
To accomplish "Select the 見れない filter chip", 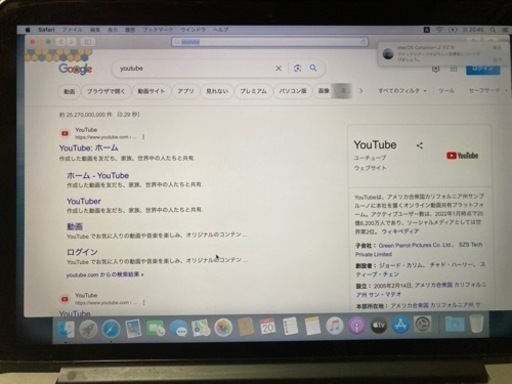I will tap(217, 91).
